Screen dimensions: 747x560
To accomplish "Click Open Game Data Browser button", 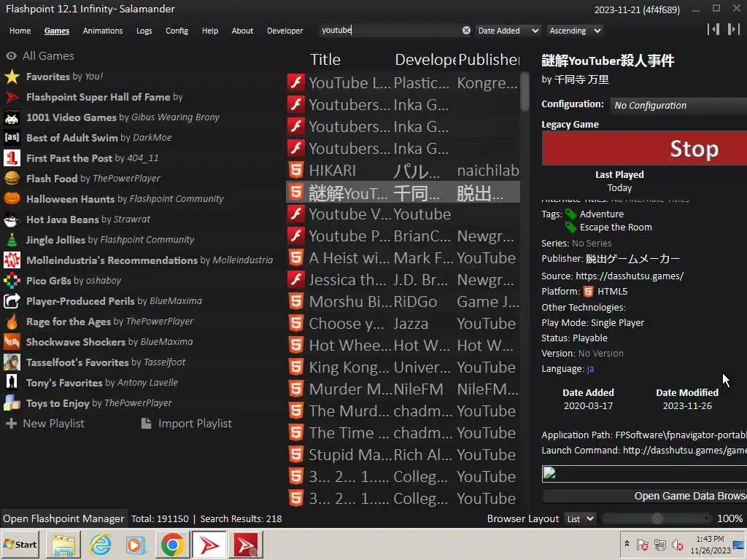I will (645, 496).
